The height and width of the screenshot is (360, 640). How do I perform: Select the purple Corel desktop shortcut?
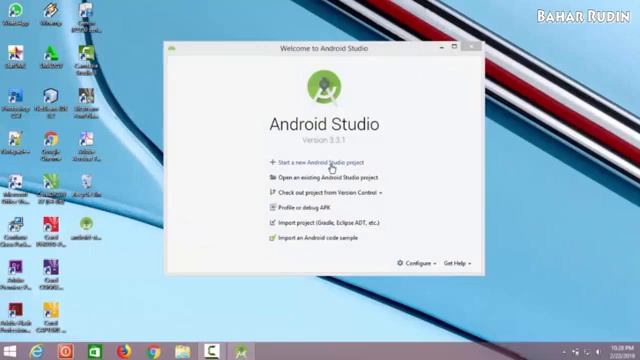coord(51,275)
